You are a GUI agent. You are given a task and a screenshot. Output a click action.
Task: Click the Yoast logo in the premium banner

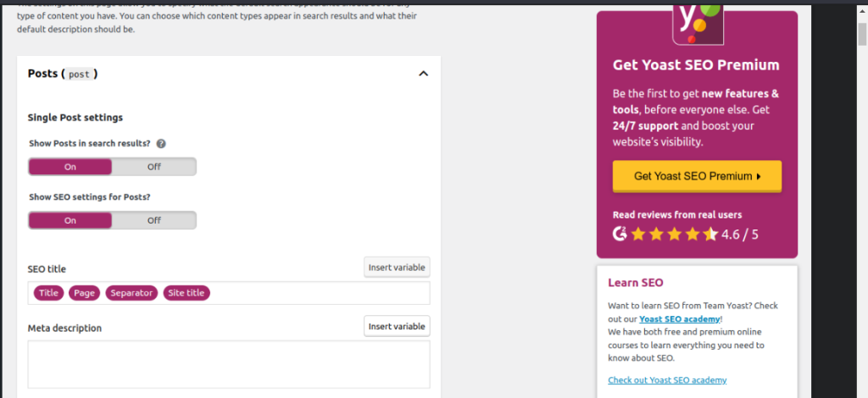tap(697, 23)
